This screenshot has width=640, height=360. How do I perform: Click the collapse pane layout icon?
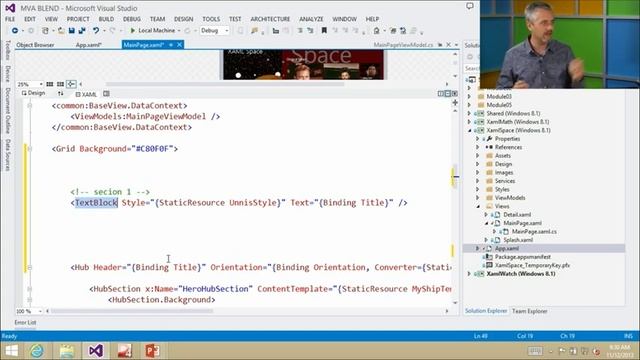point(454,94)
